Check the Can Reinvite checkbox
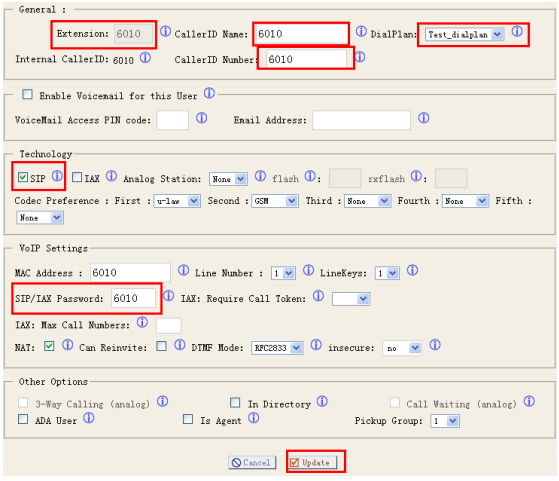559x481 pixels. pyautogui.click(x=161, y=346)
